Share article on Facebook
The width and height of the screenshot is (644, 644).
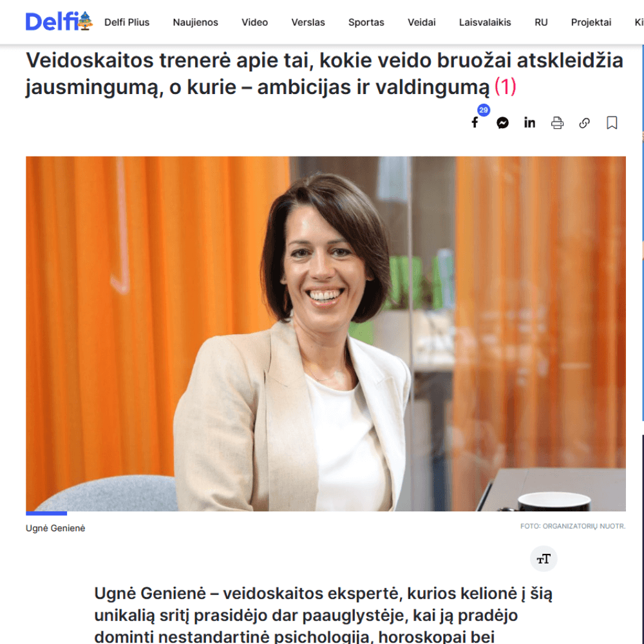click(475, 122)
